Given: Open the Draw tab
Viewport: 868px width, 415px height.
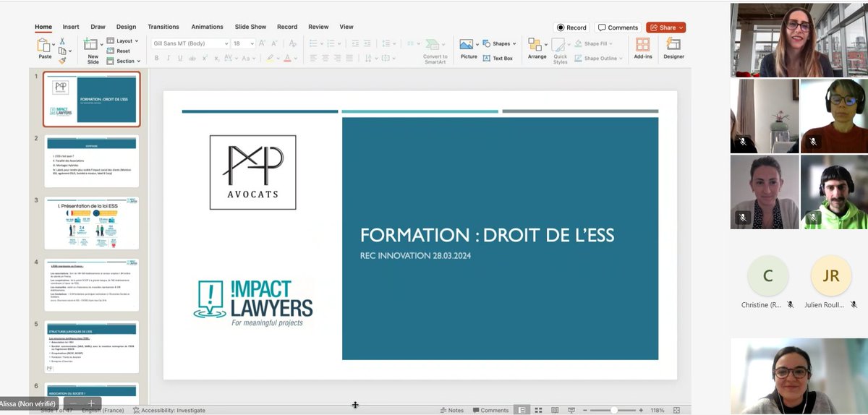Looking at the screenshot, I should coord(98,27).
